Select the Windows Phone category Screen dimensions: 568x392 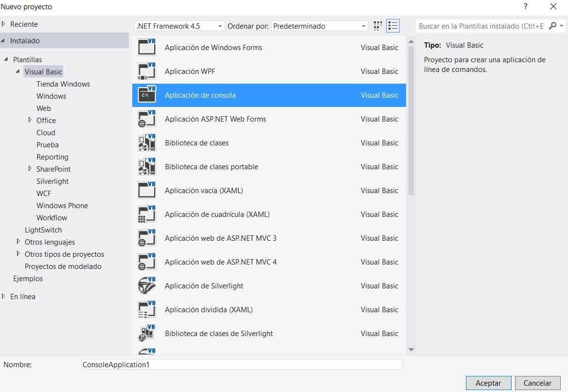[62, 205]
